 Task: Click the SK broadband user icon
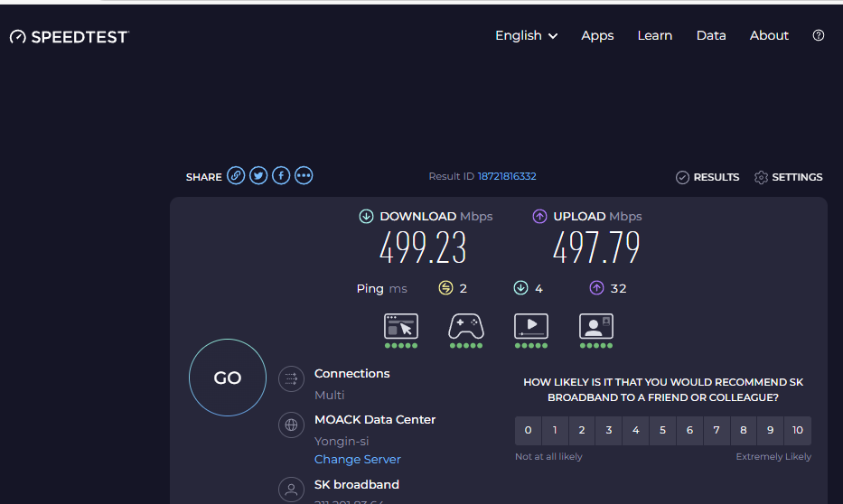click(292, 490)
